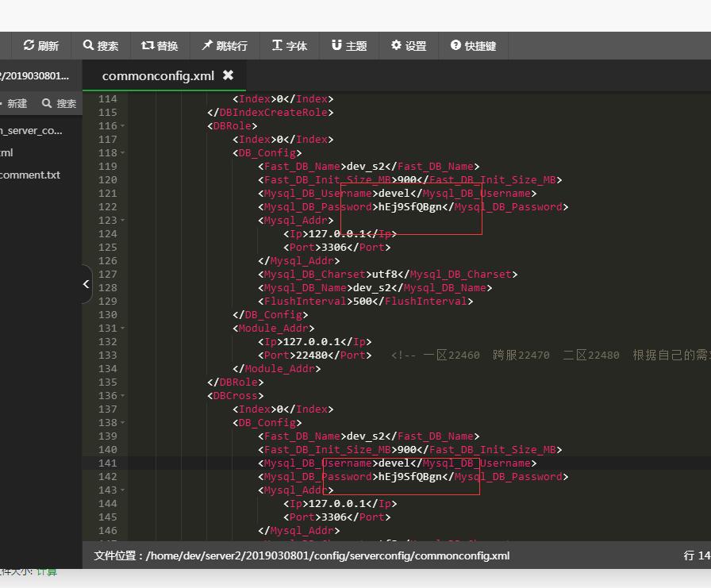Fold the DB_Config block at line 138

[x=123, y=422]
